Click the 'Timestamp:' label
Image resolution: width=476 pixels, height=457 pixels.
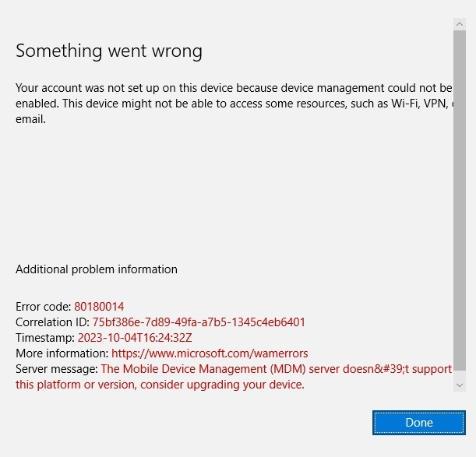pos(45,338)
